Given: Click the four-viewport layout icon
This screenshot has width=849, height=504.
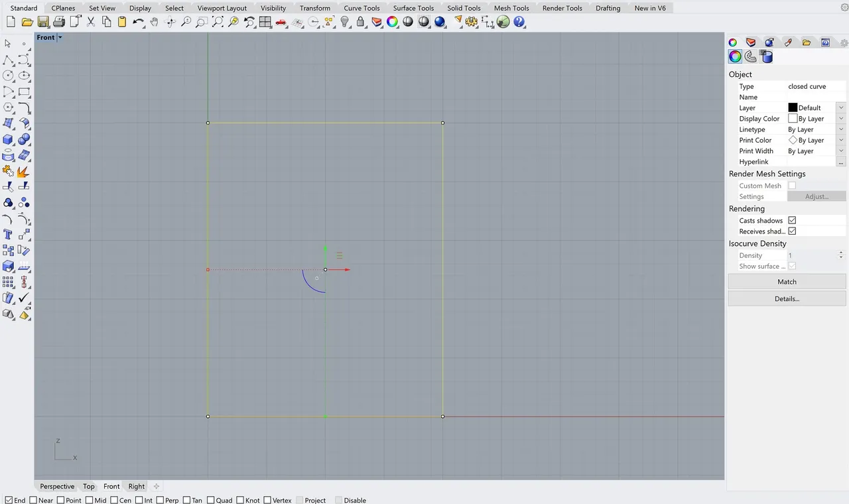Looking at the screenshot, I should tap(265, 22).
